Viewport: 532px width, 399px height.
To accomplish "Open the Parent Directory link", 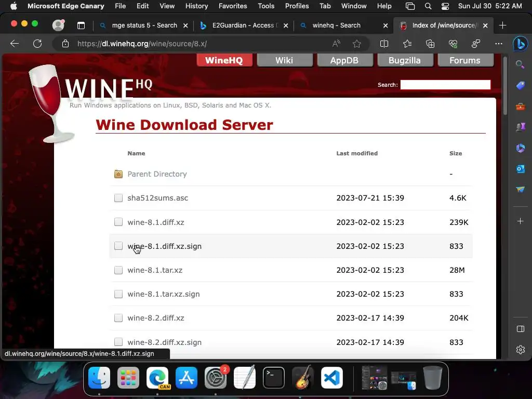I will tap(157, 174).
